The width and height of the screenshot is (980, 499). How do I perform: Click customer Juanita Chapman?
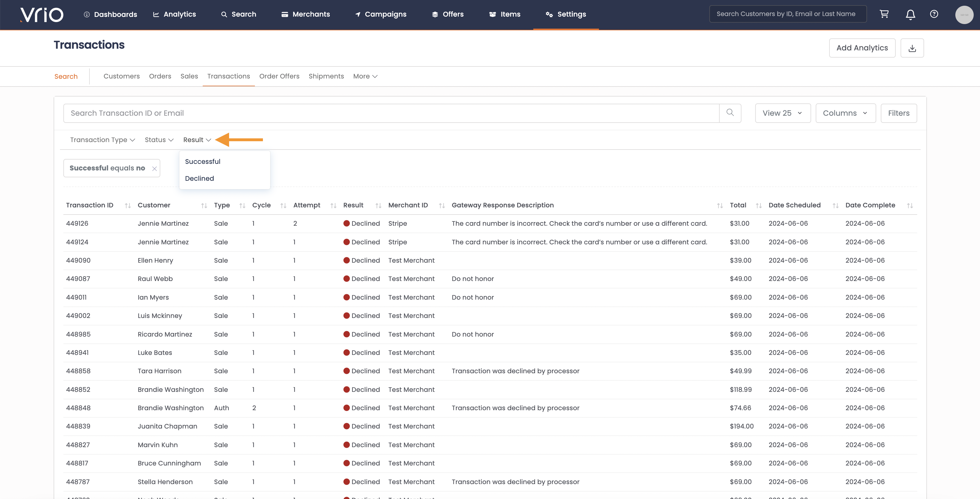click(167, 427)
